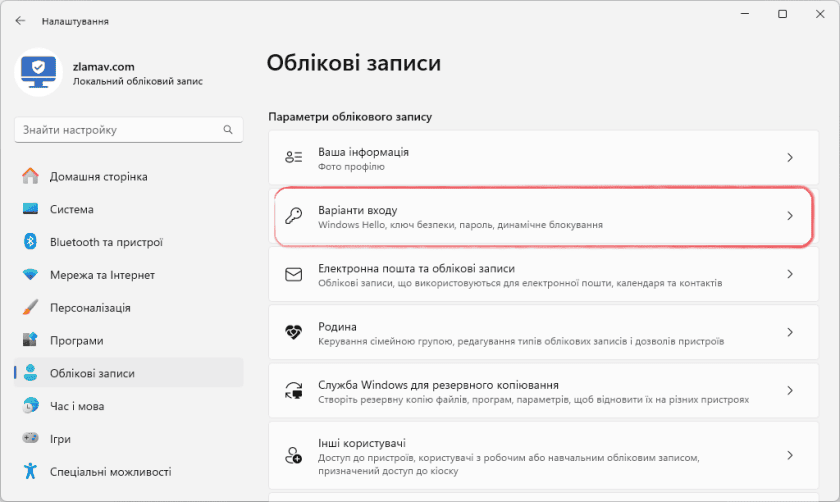Open the Інші користувачі card

[544, 455]
